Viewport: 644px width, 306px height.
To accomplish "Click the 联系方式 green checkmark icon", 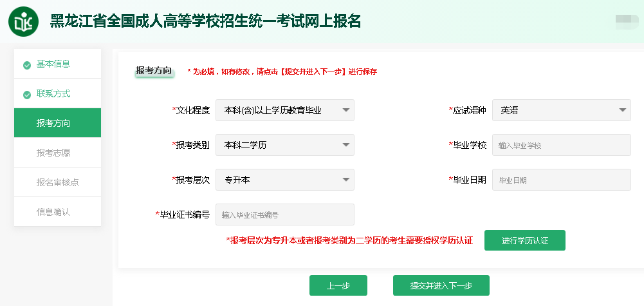I will point(27,95).
